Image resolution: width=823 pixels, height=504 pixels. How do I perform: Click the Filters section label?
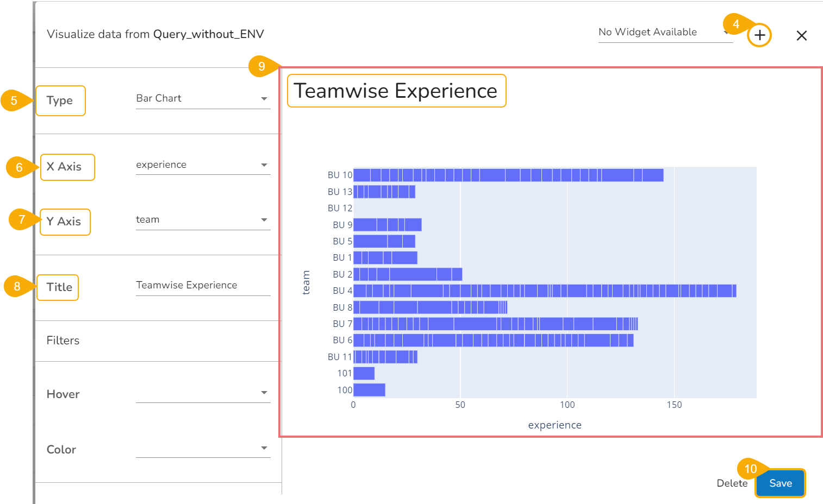pyautogui.click(x=63, y=341)
